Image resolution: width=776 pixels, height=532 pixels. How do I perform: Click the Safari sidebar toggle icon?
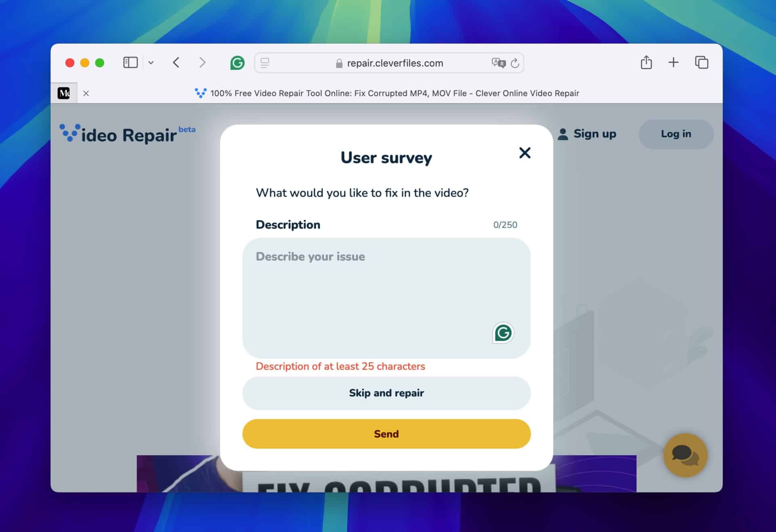pos(130,63)
